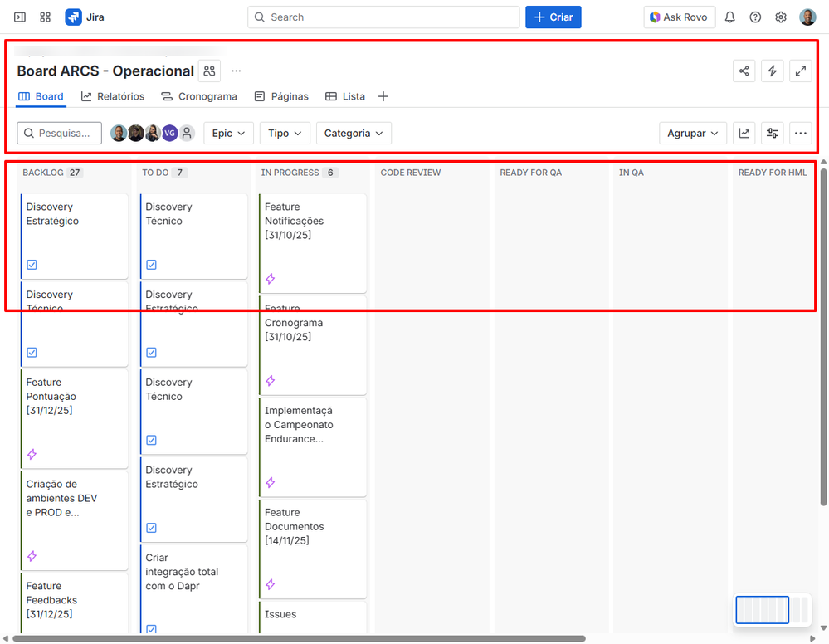Open the more options ellipsis beside the filters
Viewport: 829px width, 644px height.
point(800,133)
